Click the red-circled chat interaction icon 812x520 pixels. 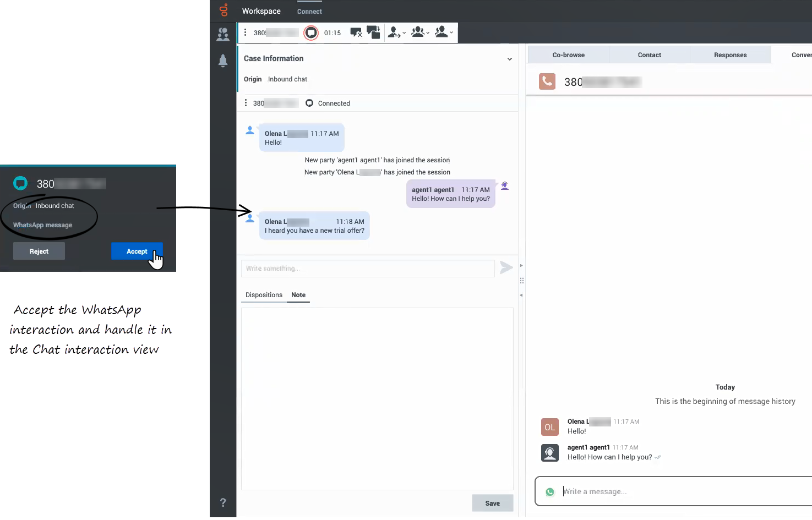point(311,33)
